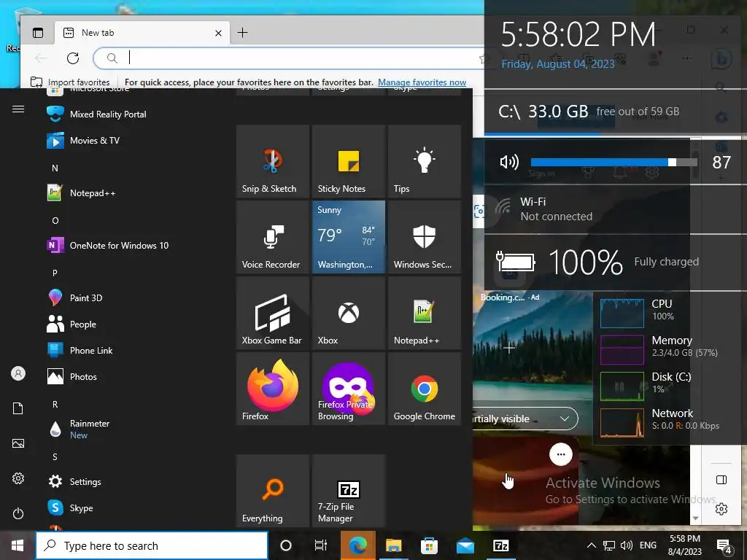Open the Weather tile showing Sunny 79°
The height and width of the screenshot is (560, 747).
point(348,237)
